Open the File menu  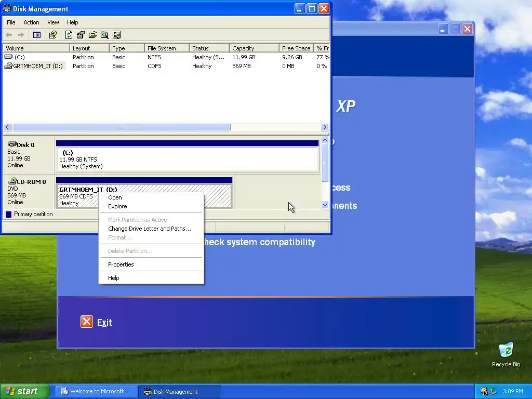11,22
